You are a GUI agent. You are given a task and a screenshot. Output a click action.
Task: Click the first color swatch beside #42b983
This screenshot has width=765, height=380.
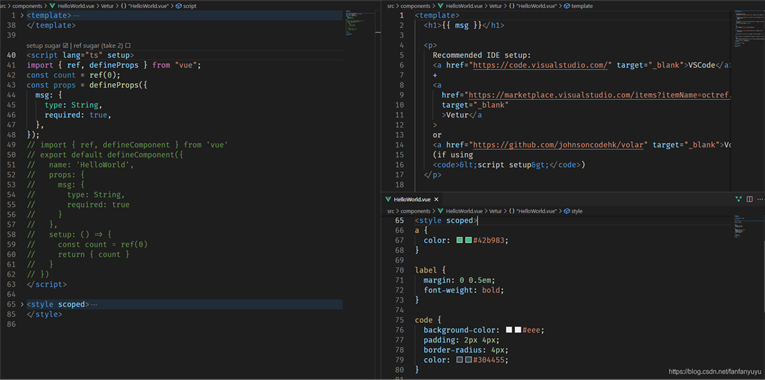(x=460, y=240)
